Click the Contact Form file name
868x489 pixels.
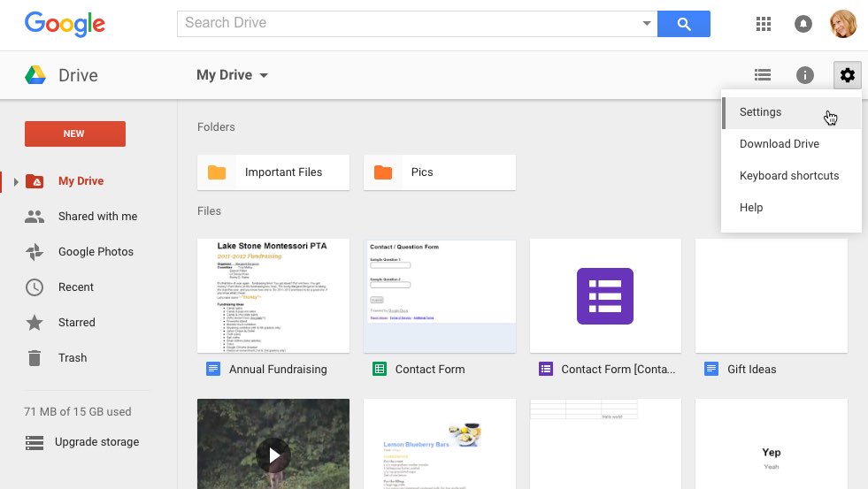point(430,369)
